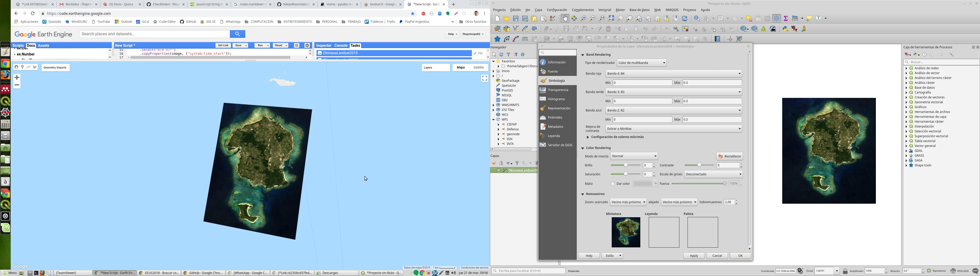
Task: Open Earth Engine code editor settings gear
Action: pos(307,45)
